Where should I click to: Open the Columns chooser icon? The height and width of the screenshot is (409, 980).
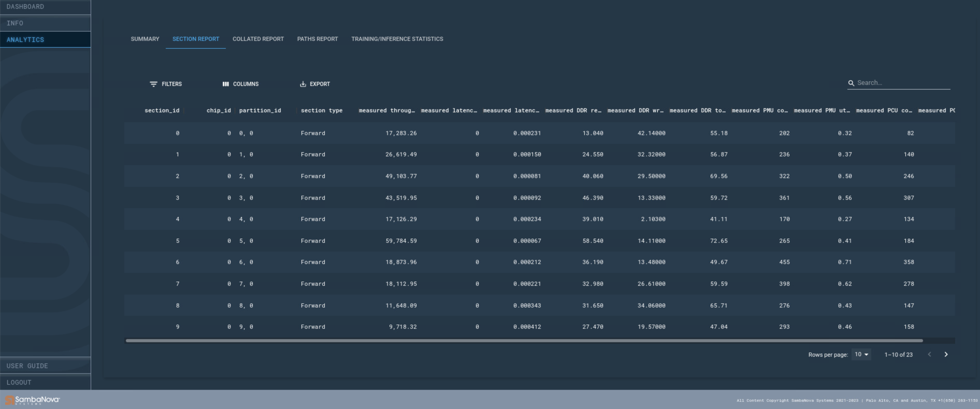click(226, 84)
